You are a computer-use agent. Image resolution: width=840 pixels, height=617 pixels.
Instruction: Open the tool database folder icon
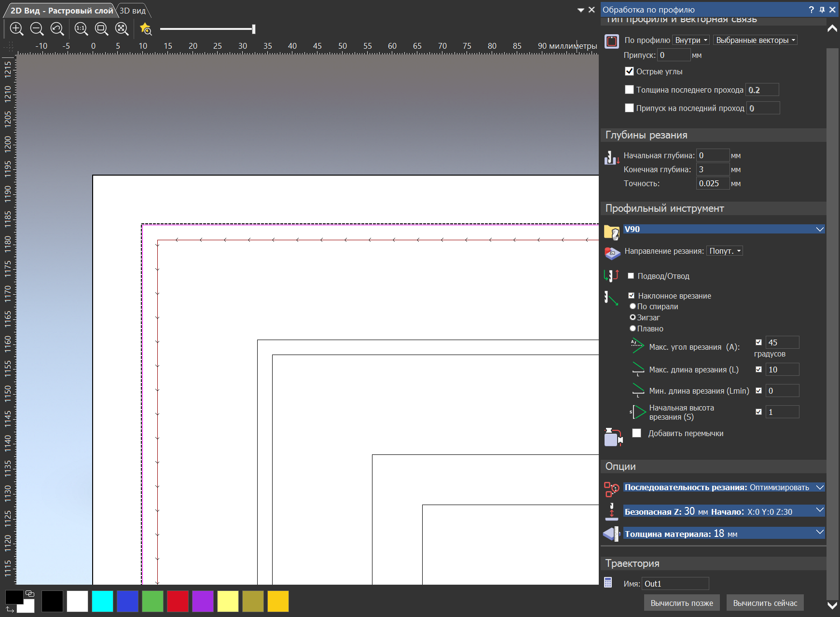click(x=611, y=232)
